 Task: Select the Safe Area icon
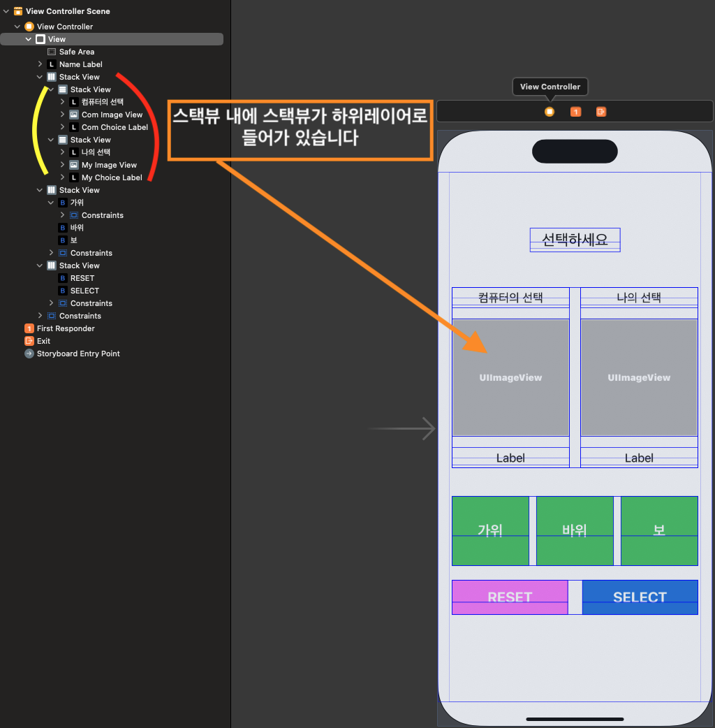click(52, 52)
